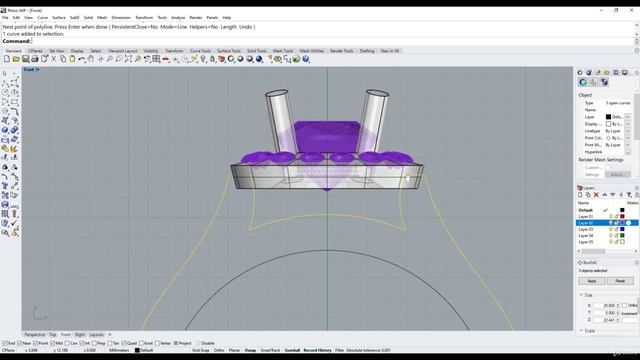Toggle Near osnap checkbox
The width and height of the screenshot is (640, 360).
point(20,343)
